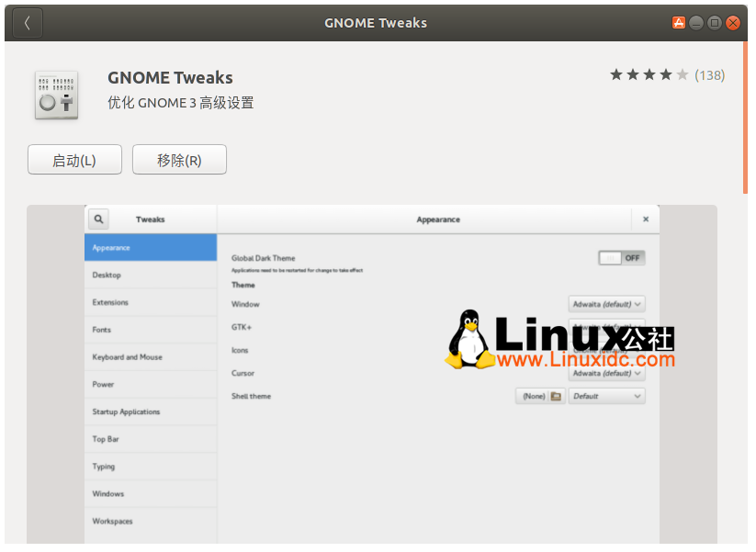Screen dimensions: 756x552
Task: Open the Window theme Adwaita dropdown
Action: (x=606, y=304)
